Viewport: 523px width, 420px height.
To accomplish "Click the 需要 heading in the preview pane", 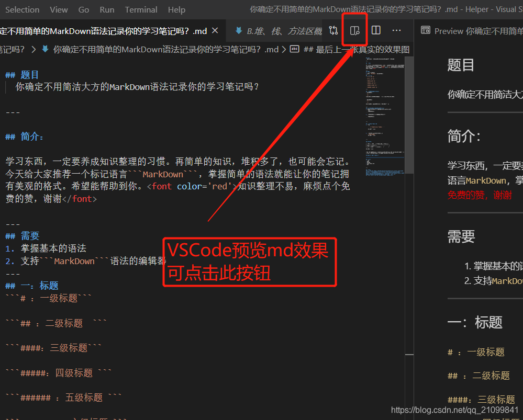I will coord(461,236).
